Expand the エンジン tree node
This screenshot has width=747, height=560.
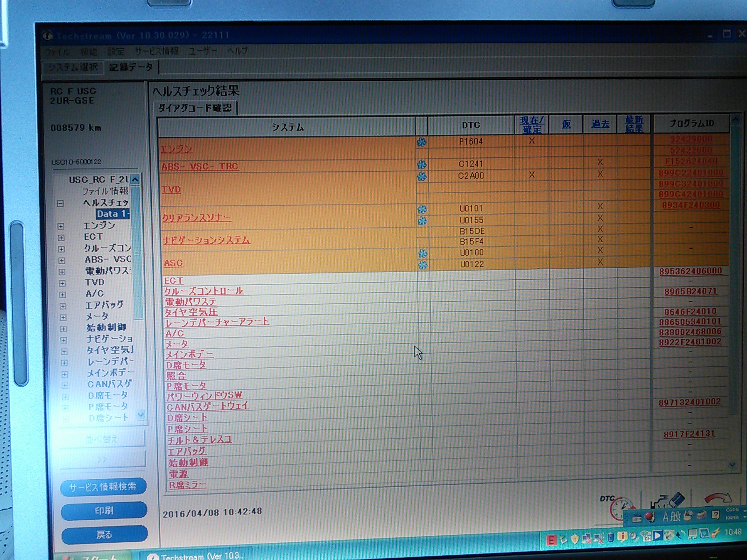coord(61,226)
